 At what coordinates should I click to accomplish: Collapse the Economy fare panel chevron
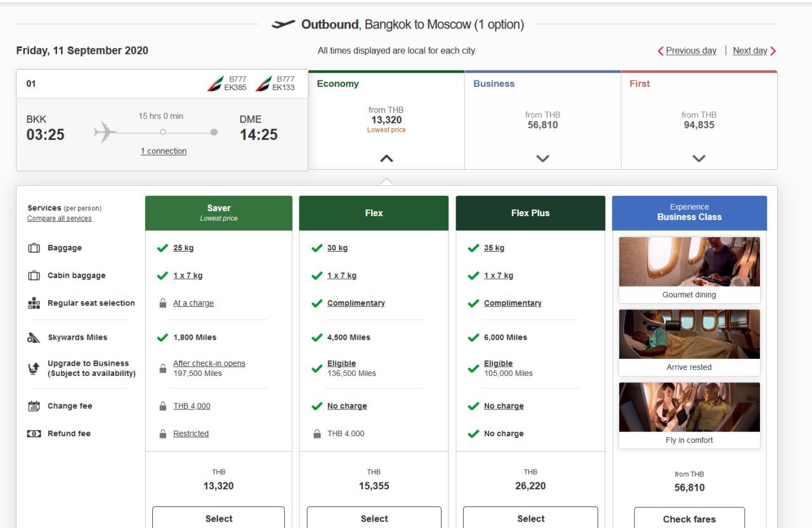point(386,158)
